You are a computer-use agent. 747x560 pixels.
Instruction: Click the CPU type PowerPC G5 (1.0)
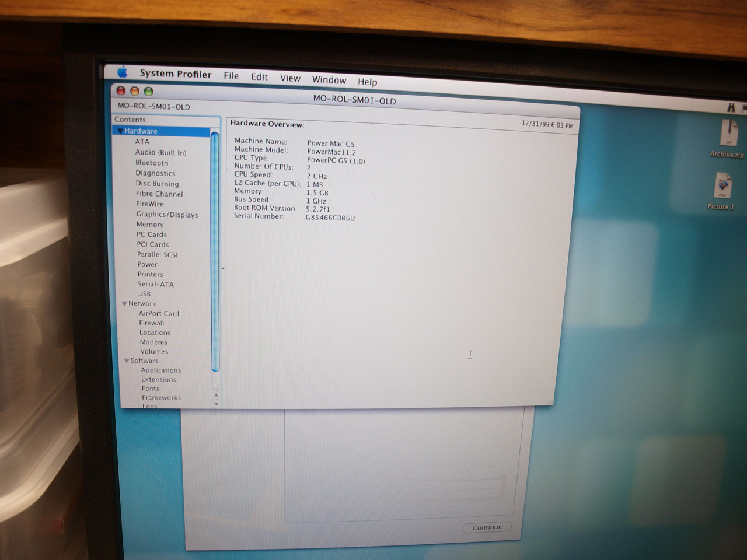pos(336,160)
